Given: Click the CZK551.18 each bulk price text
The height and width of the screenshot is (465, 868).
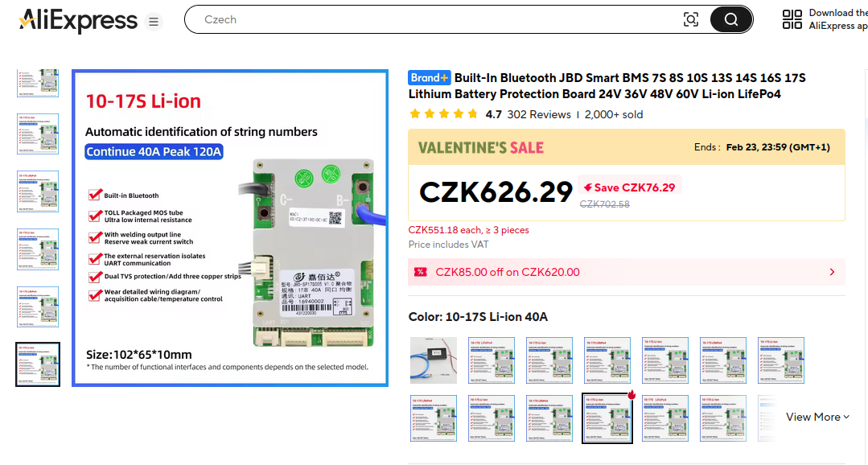Looking at the screenshot, I should click(x=468, y=230).
